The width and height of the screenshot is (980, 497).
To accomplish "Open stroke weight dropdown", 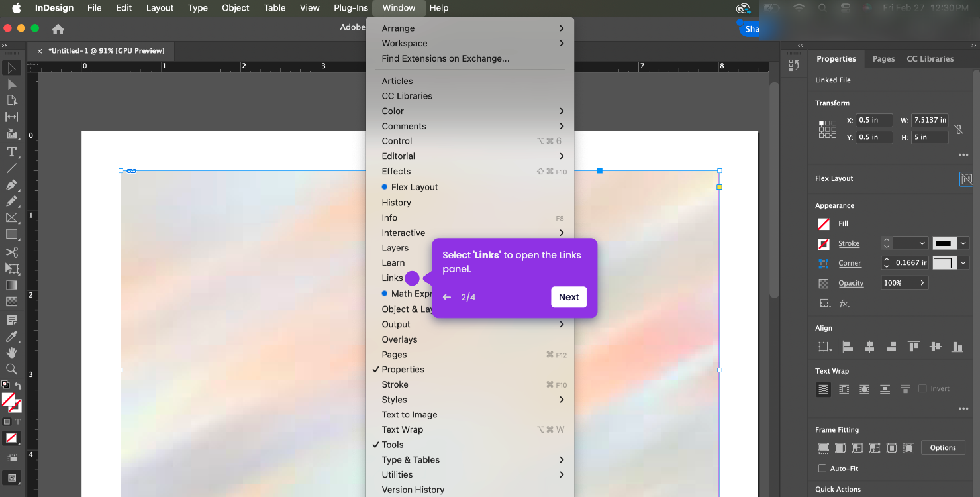I will 921,243.
